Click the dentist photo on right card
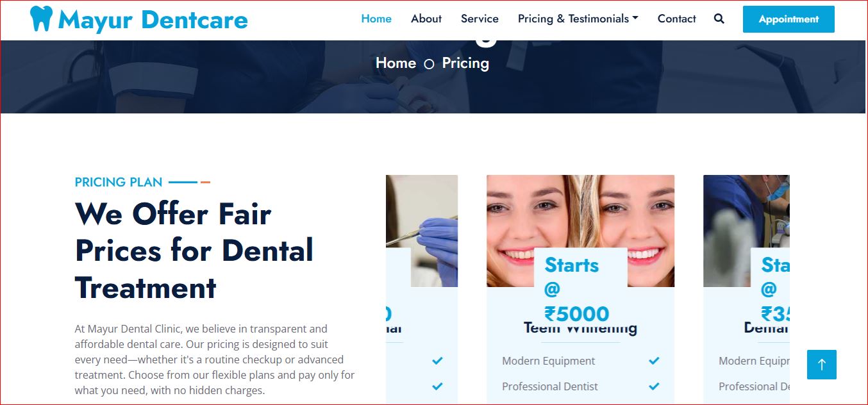The height and width of the screenshot is (405, 868). [746, 231]
